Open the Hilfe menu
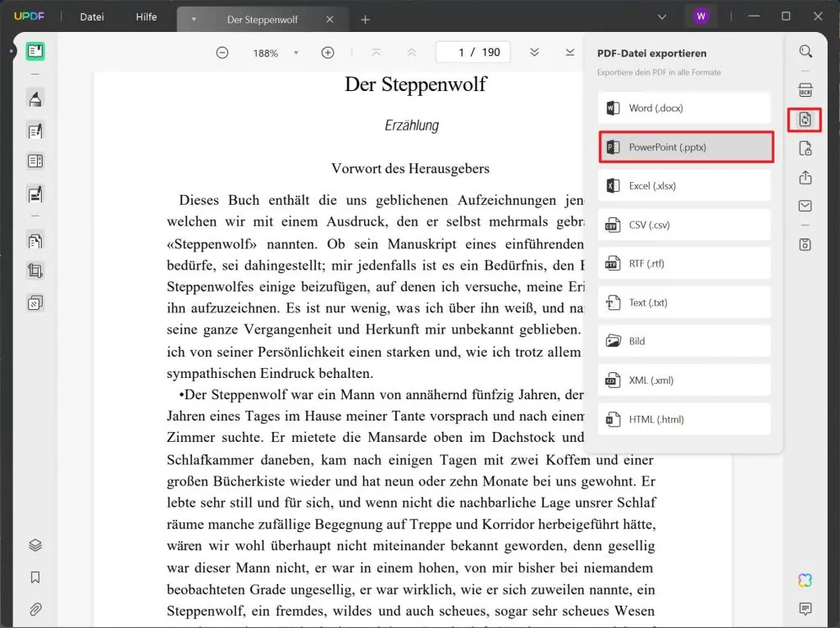Image resolution: width=840 pixels, height=628 pixels. coord(146,16)
